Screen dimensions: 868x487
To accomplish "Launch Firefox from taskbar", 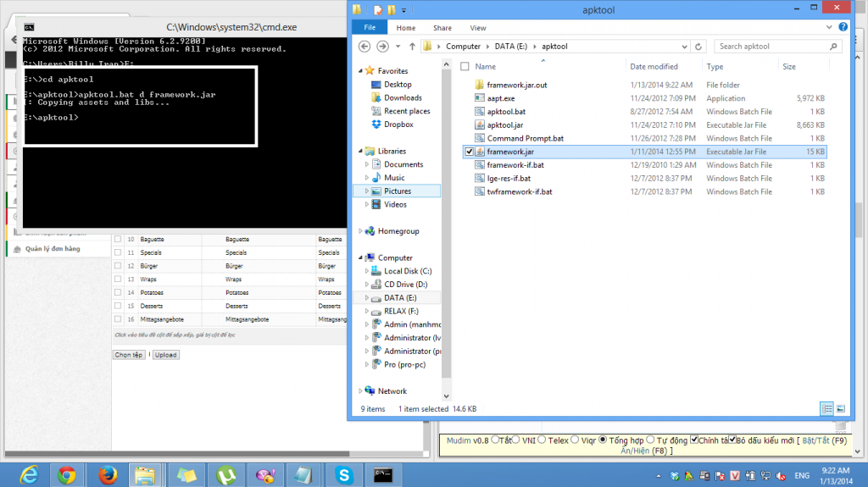I will pyautogui.click(x=108, y=475).
